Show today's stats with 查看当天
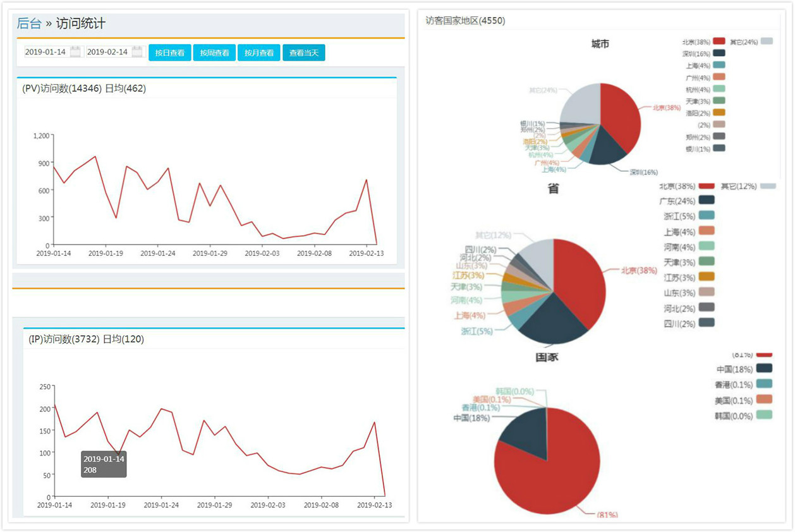Viewport: 795px width, 532px height. pyautogui.click(x=304, y=52)
